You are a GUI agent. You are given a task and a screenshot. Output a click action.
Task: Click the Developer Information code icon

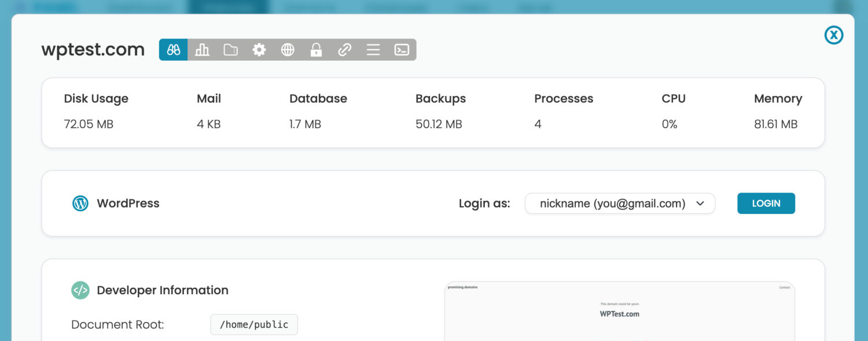80,290
